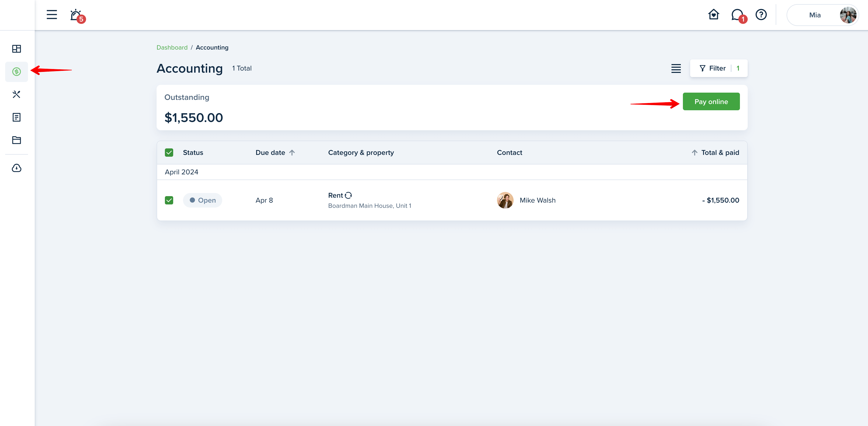Click the Category & property column header
The image size is (868, 426).
tap(361, 153)
